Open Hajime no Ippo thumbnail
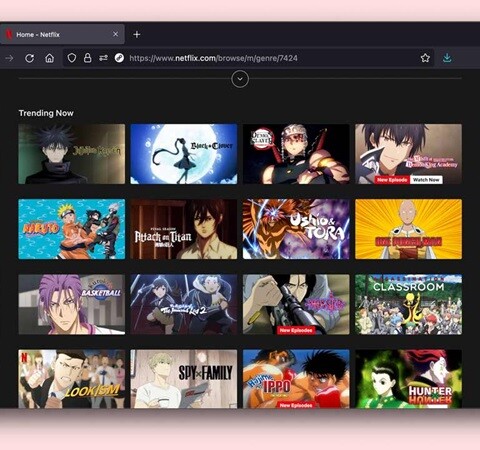Screen dimensions: 480x450 (296, 379)
